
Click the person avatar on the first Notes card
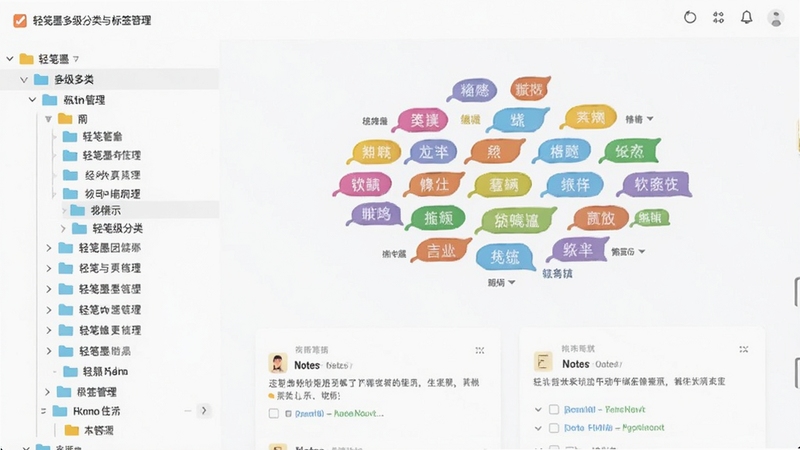click(x=278, y=363)
